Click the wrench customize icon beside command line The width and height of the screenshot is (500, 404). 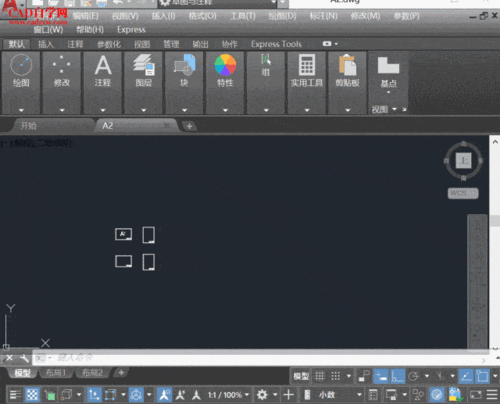tap(24, 358)
